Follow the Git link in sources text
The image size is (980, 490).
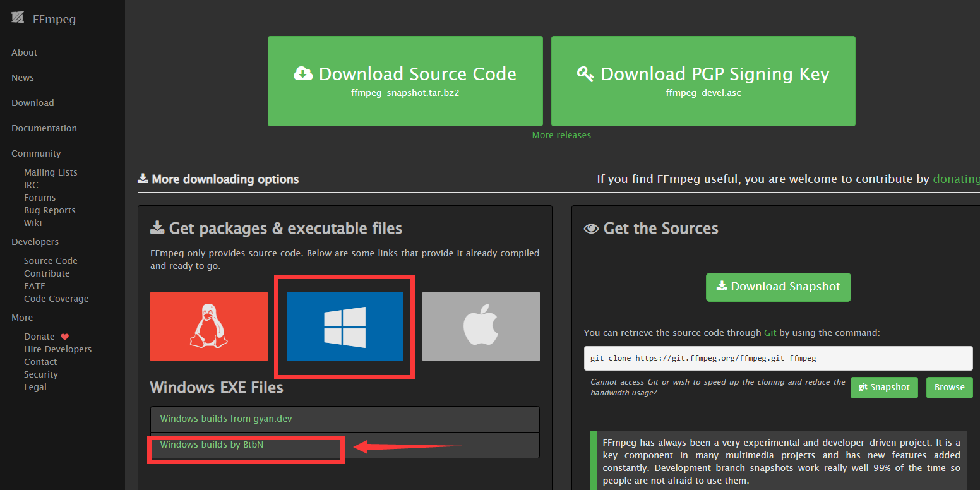click(x=770, y=333)
